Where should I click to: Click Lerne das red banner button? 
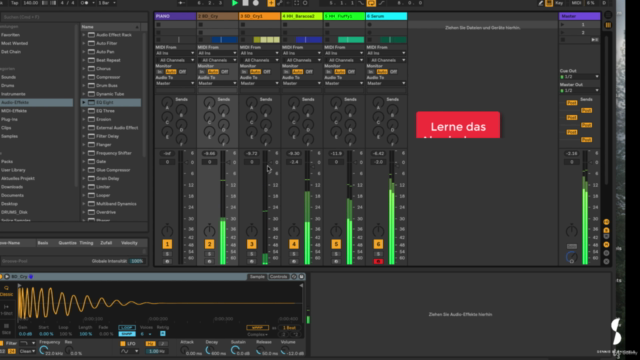click(458, 125)
